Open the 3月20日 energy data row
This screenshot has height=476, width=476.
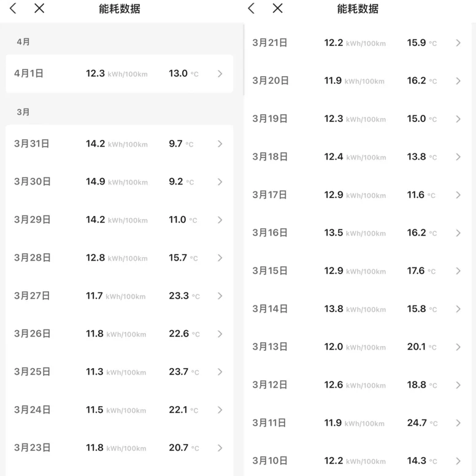click(x=358, y=81)
